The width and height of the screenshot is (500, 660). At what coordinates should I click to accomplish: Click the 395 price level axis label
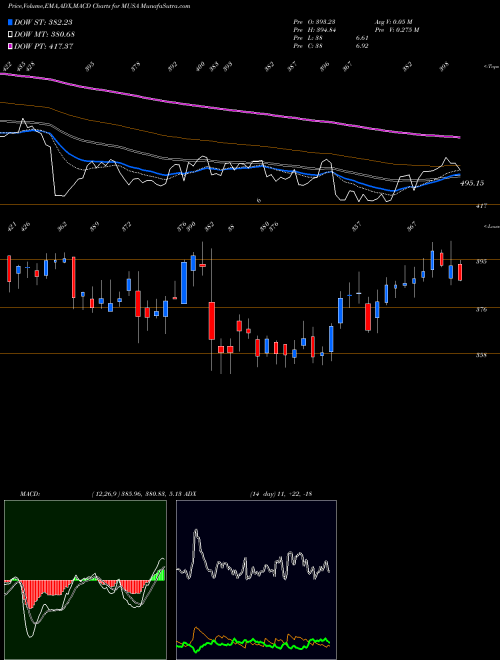(481, 261)
